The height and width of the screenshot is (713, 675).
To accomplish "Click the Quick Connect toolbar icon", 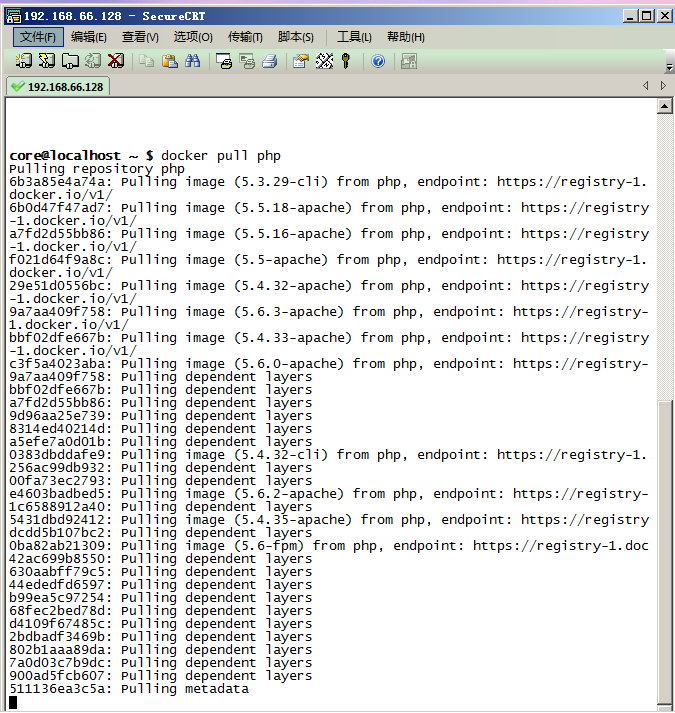I will [x=47, y=61].
